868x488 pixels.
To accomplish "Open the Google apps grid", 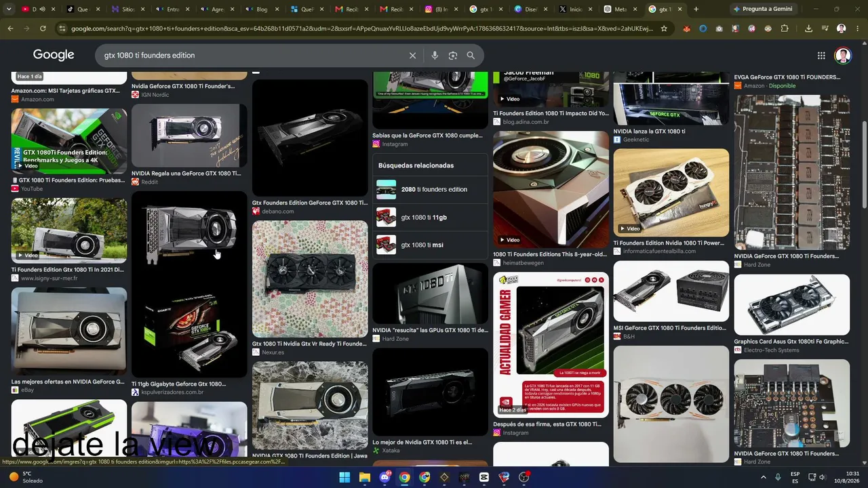I will pos(821,56).
